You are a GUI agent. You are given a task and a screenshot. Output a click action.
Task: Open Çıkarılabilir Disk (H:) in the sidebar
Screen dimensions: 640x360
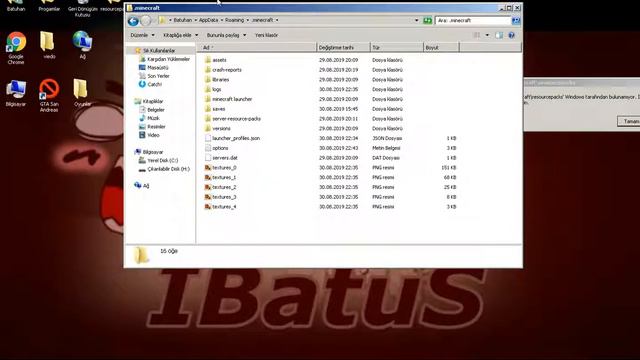pos(169,169)
